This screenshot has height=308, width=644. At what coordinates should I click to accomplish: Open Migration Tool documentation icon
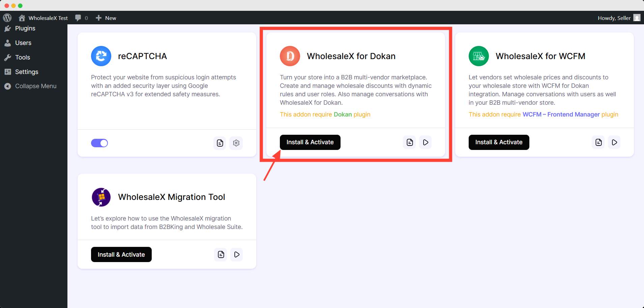tap(221, 254)
